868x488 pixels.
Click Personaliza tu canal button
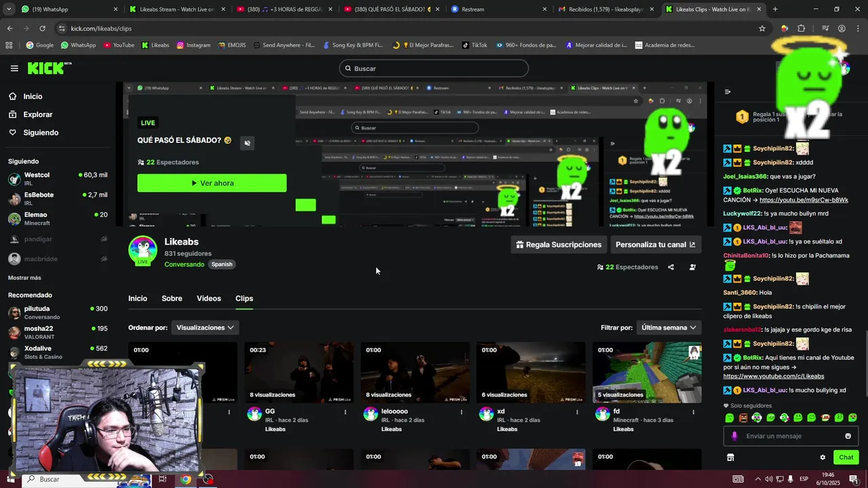coord(655,245)
